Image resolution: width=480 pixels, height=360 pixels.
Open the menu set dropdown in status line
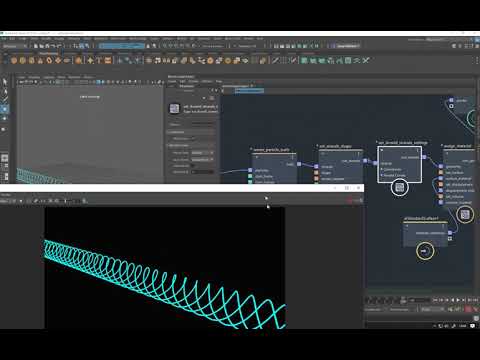coord(14,46)
